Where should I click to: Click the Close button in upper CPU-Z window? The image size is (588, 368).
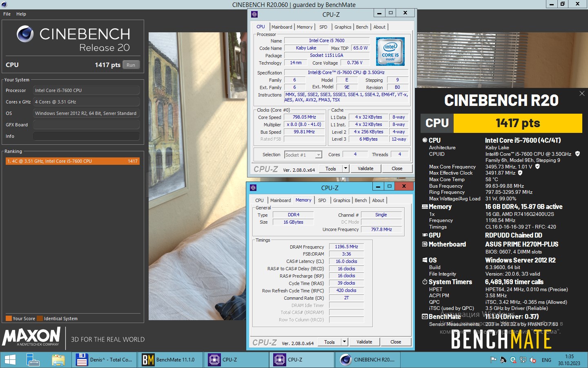click(x=397, y=168)
